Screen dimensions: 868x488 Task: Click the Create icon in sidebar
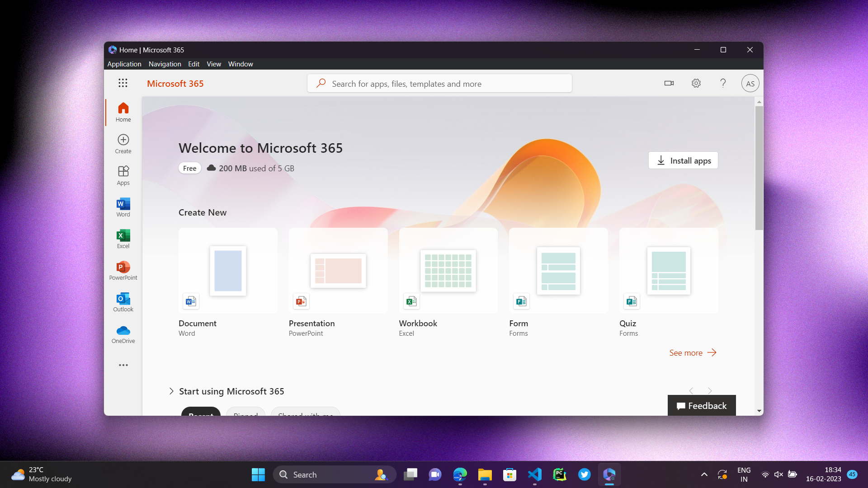coord(123,143)
